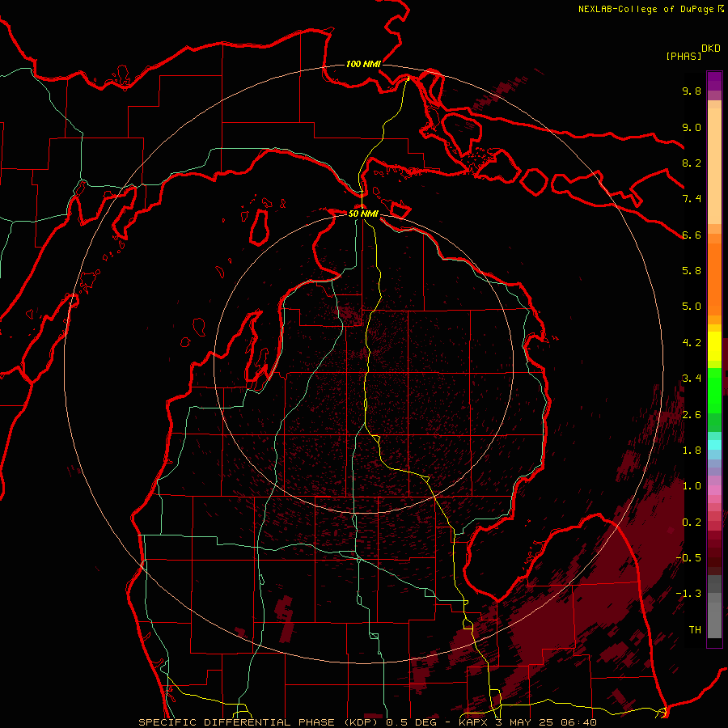Click the SPECIFIC DIFFERENTIAL PHASE title text
728x728 pixels.
236,722
